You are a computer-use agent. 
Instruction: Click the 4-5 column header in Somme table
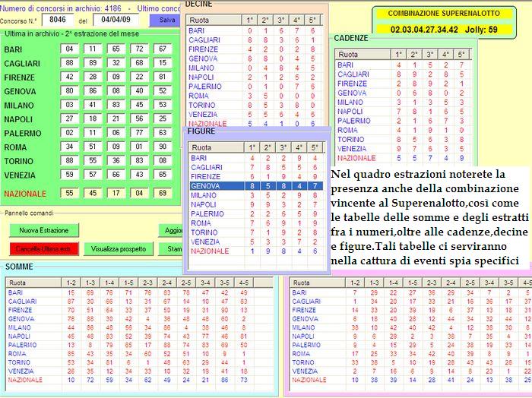(x=244, y=283)
